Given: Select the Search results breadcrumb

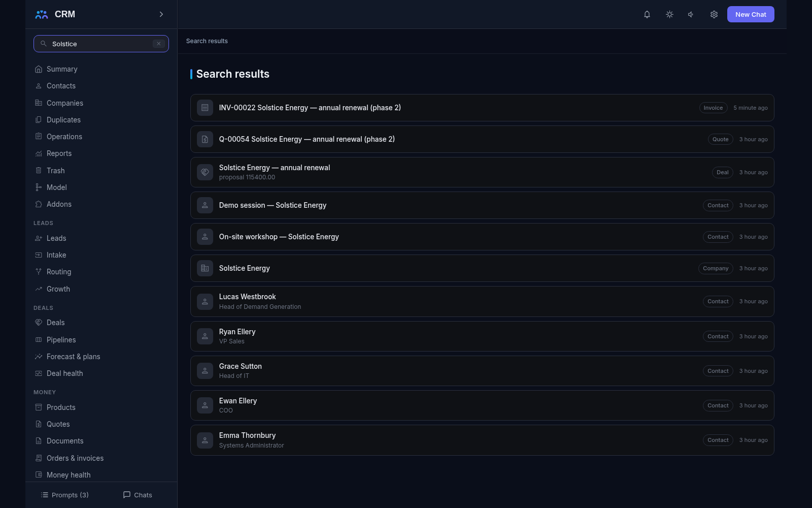Looking at the screenshot, I should click(207, 41).
